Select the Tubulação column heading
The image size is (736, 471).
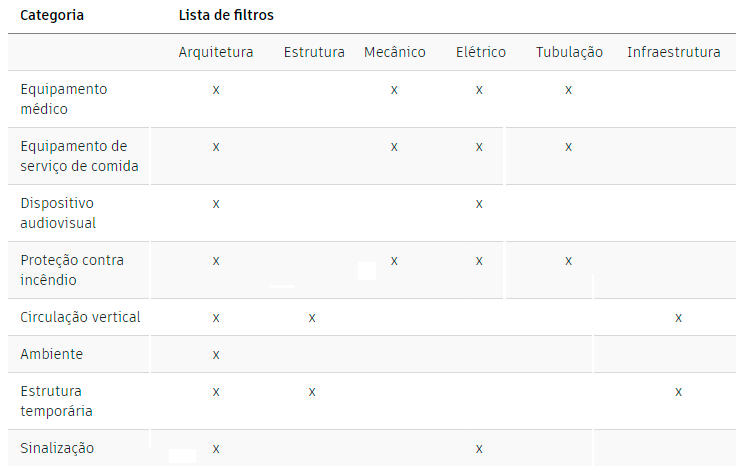pos(569,52)
